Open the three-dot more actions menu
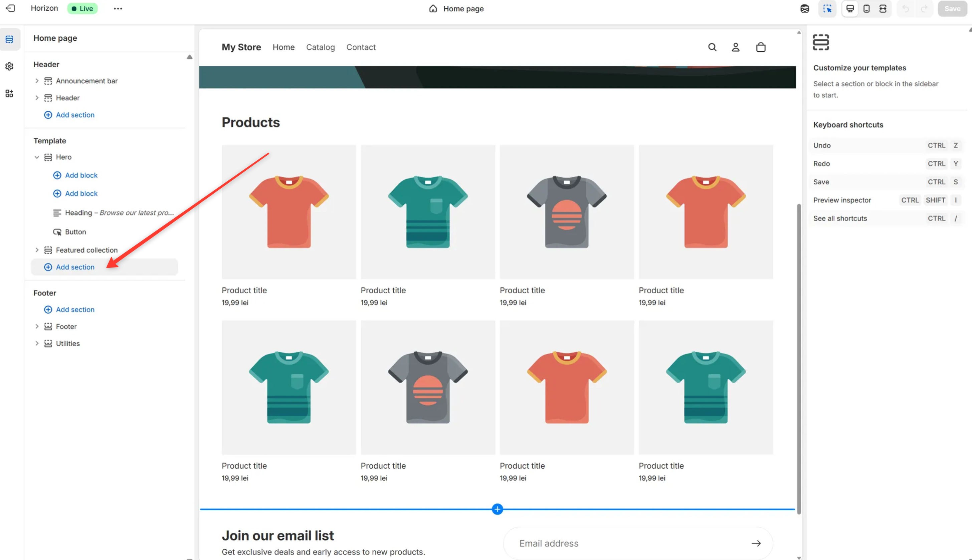This screenshot has height=560, width=972. click(118, 8)
